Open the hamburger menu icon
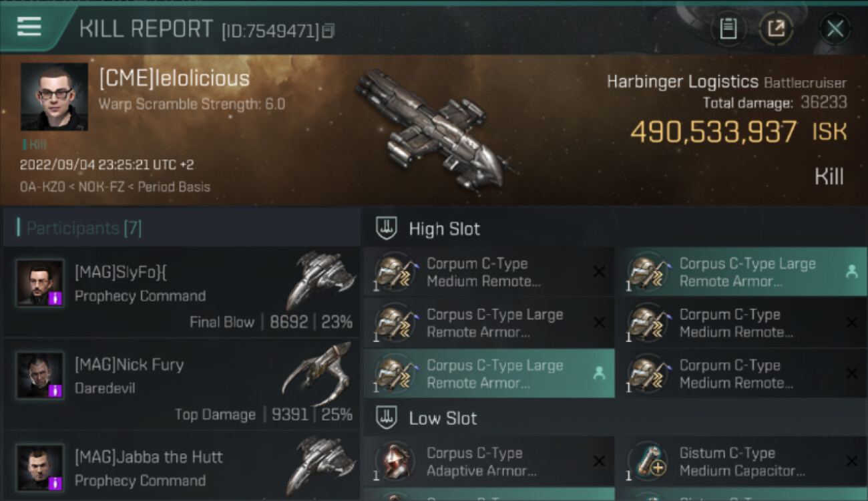The image size is (868, 501). [29, 27]
